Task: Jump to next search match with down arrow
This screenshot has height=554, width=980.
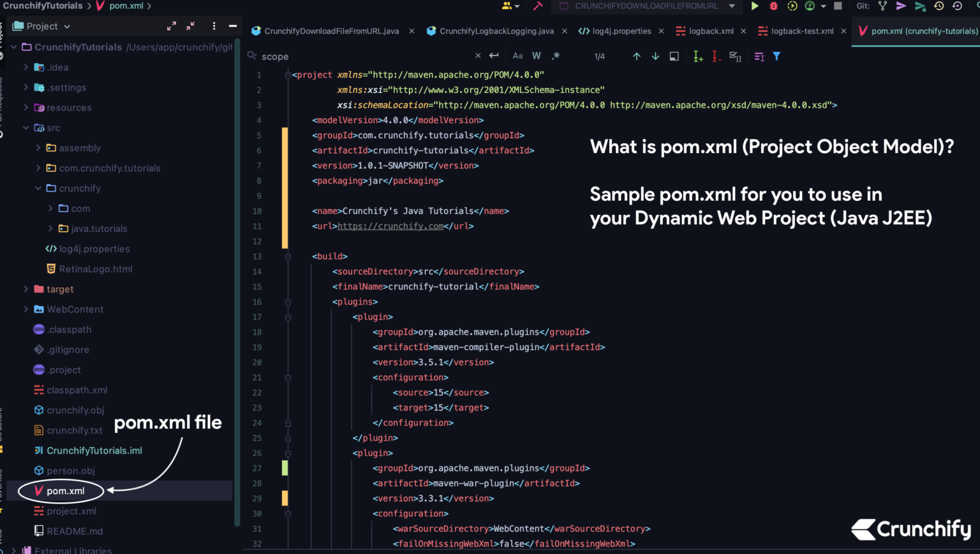Action: pyautogui.click(x=655, y=56)
